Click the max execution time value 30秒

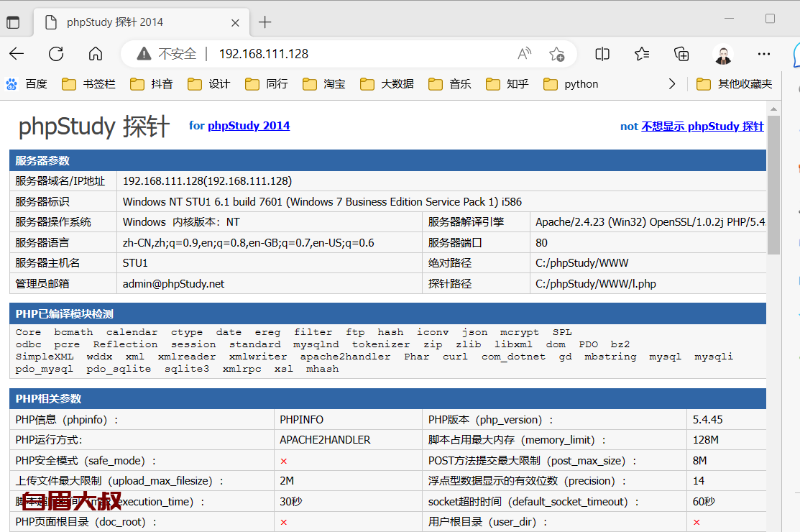[x=291, y=501]
